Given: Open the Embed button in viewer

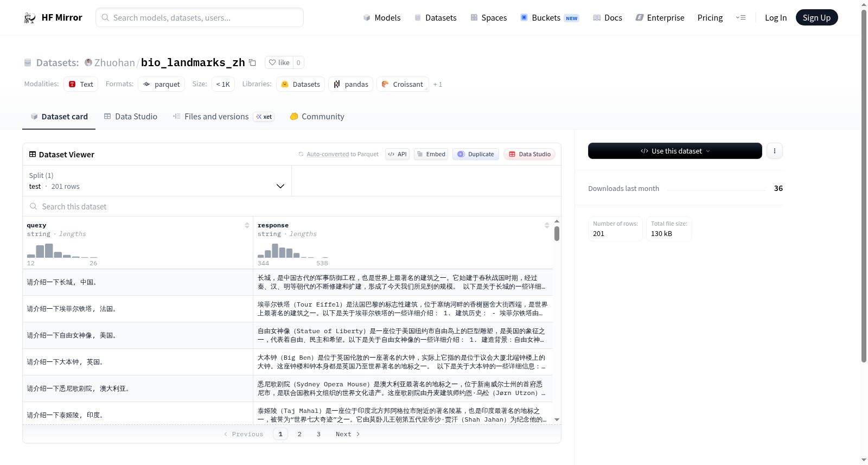Looking at the screenshot, I should pos(431,154).
